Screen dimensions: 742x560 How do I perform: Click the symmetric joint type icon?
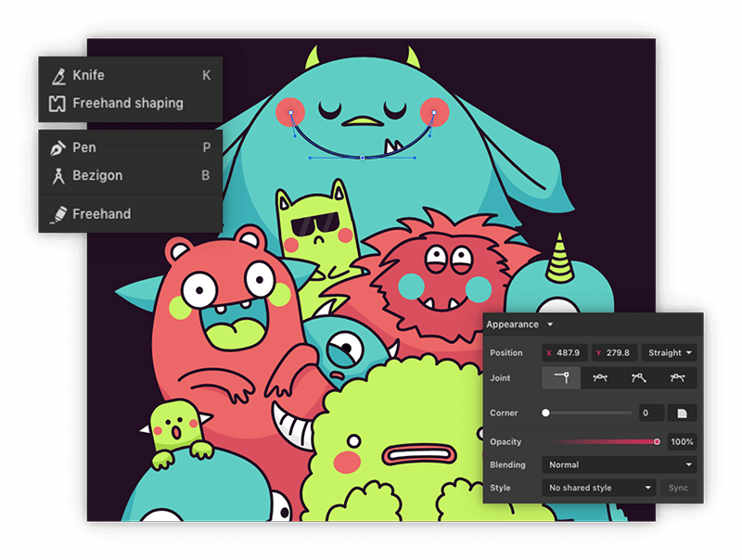tap(640, 377)
